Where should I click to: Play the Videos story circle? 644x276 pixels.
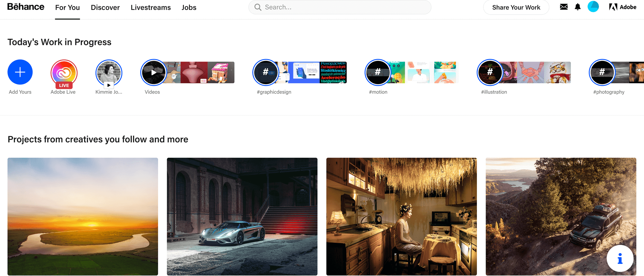point(154,73)
